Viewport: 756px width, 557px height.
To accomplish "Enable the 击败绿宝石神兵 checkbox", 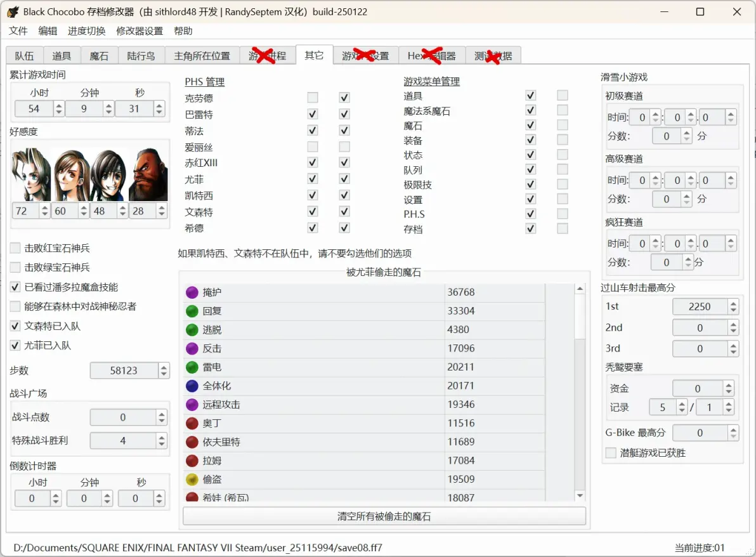I will pos(15,267).
